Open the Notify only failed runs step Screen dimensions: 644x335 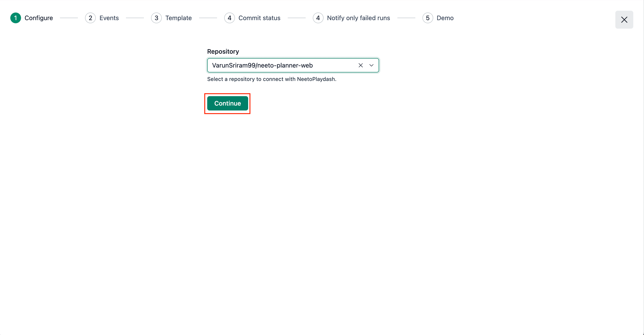[x=358, y=18]
